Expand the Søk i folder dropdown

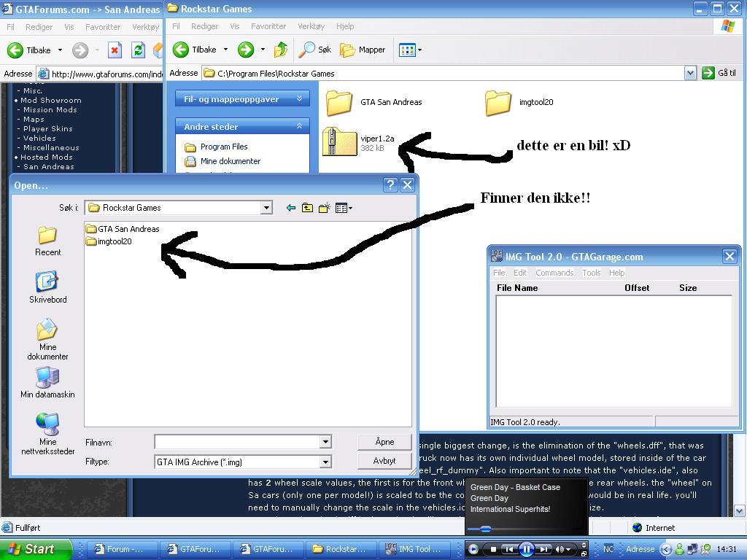pyautogui.click(x=266, y=208)
